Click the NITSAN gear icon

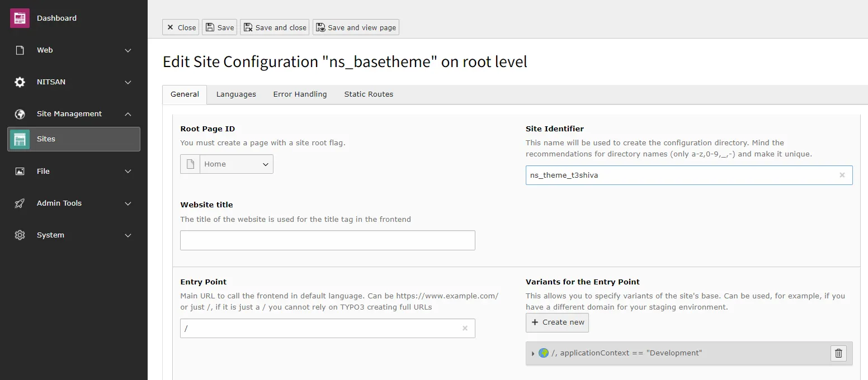click(20, 82)
